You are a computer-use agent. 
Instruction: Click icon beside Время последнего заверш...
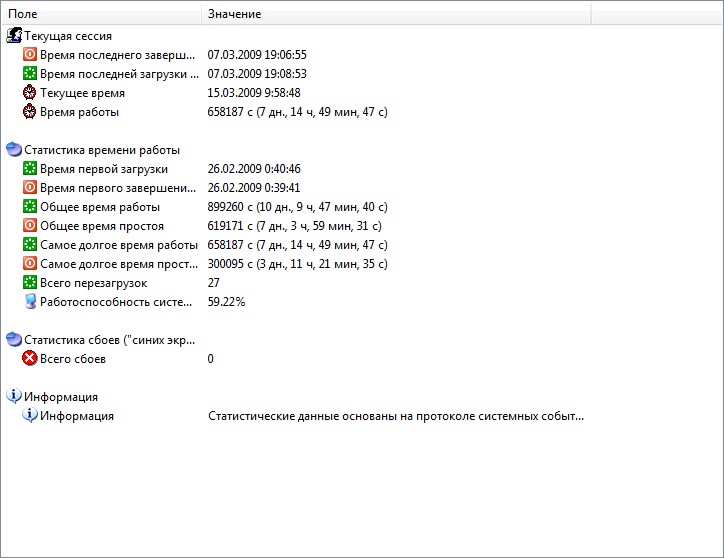(x=30, y=55)
